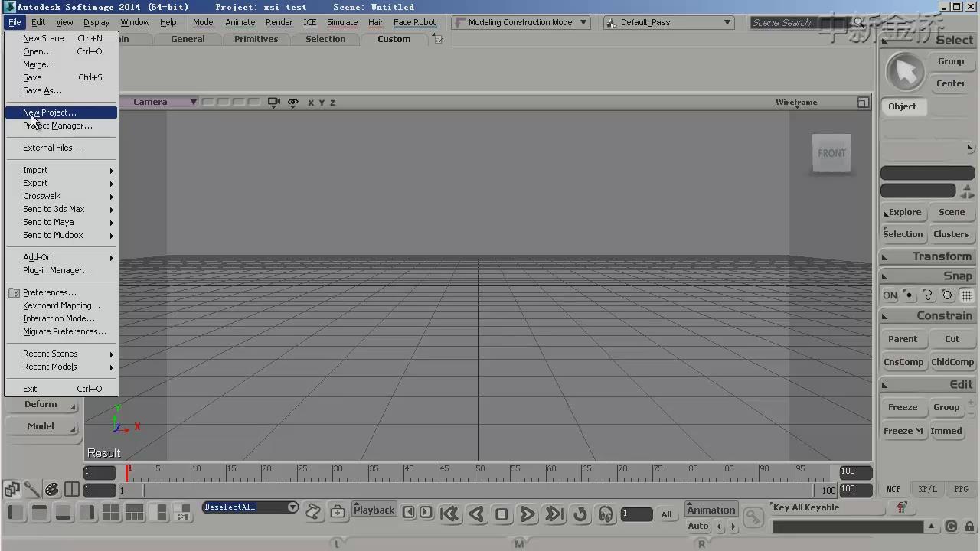The height and width of the screenshot is (551, 980).
Task: Go to first frame
Action: coord(449,514)
